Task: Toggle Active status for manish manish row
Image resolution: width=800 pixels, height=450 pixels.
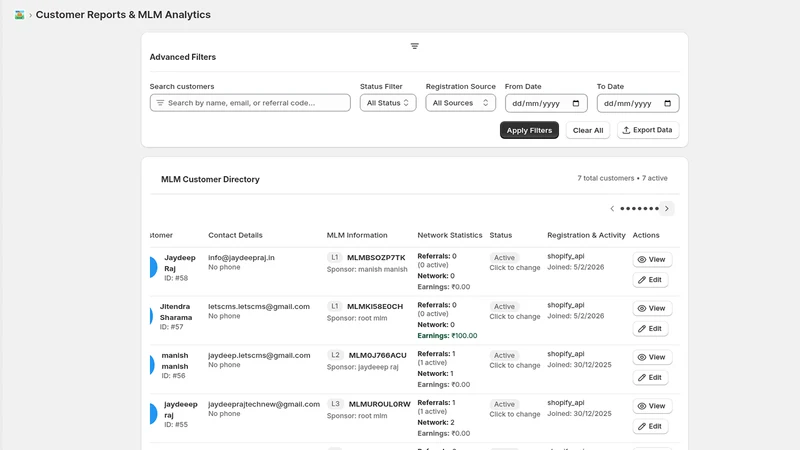Action: (x=504, y=355)
